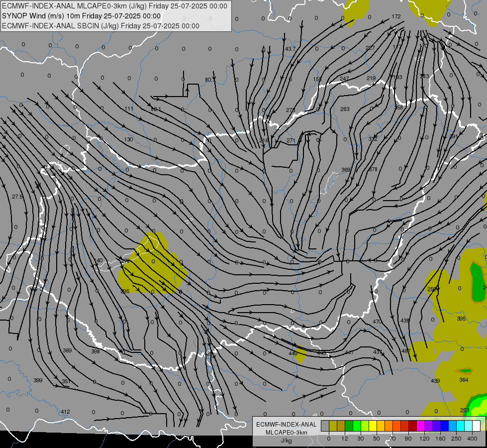The image size is (487, 448).
Task: Click the map value 247
Action: tap(344, 79)
